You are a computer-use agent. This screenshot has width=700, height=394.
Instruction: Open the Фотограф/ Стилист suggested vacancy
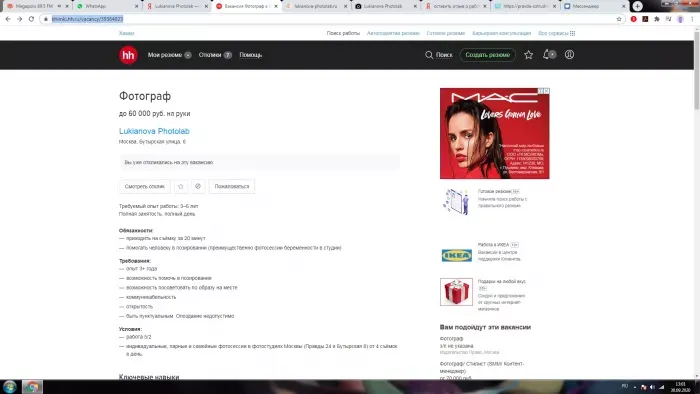pos(482,367)
